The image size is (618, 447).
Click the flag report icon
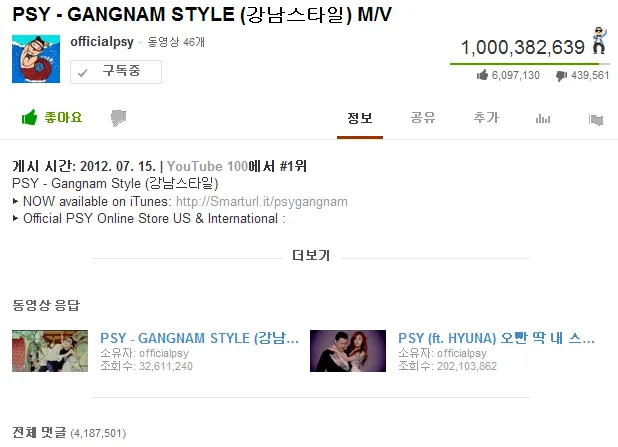click(596, 119)
